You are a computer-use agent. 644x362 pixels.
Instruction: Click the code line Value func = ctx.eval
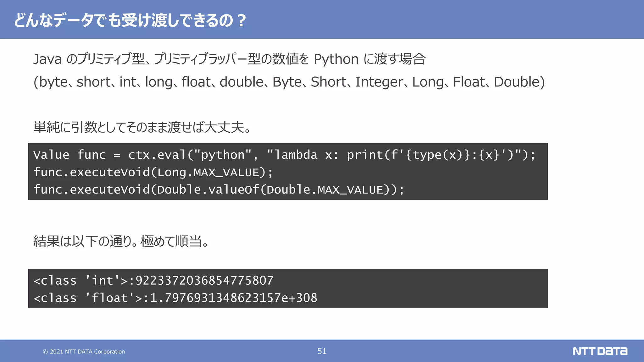point(284,155)
